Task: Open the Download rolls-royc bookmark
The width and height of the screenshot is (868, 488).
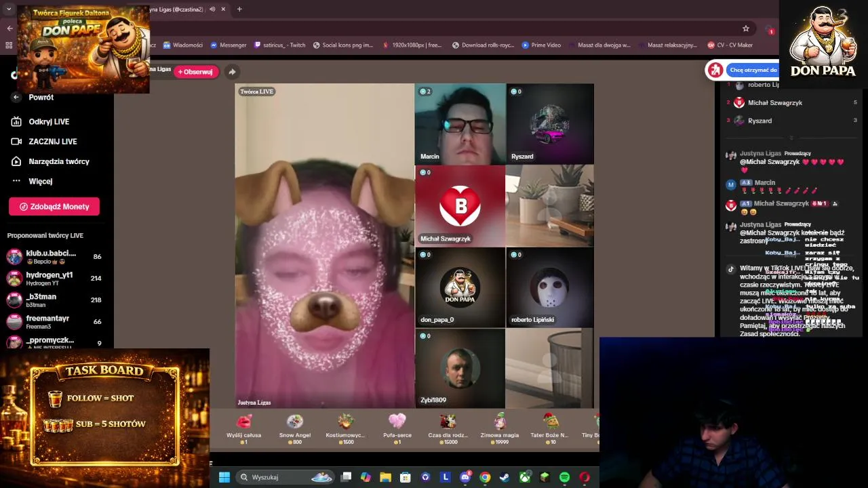Action: tap(483, 45)
